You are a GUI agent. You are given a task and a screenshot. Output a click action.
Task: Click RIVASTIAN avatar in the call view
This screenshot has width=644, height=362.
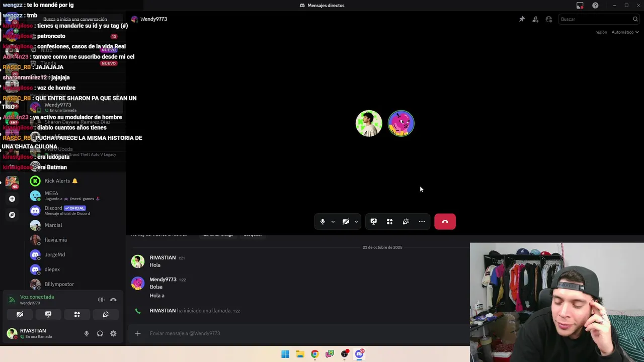coord(369,123)
